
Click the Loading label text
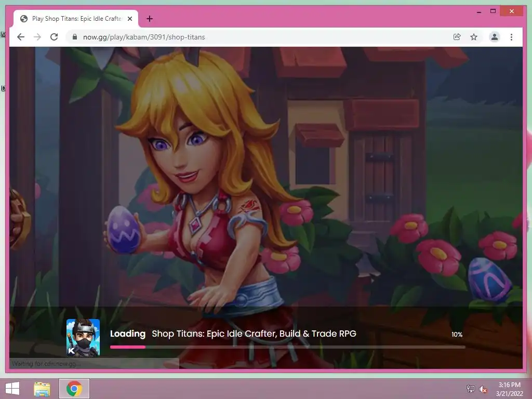[x=128, y=334]
